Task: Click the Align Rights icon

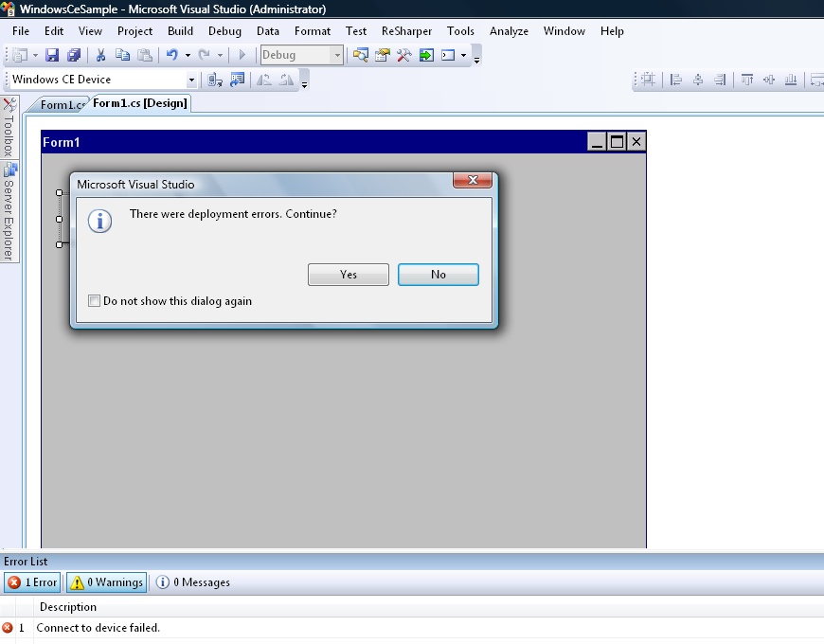Action: (720, 80)
